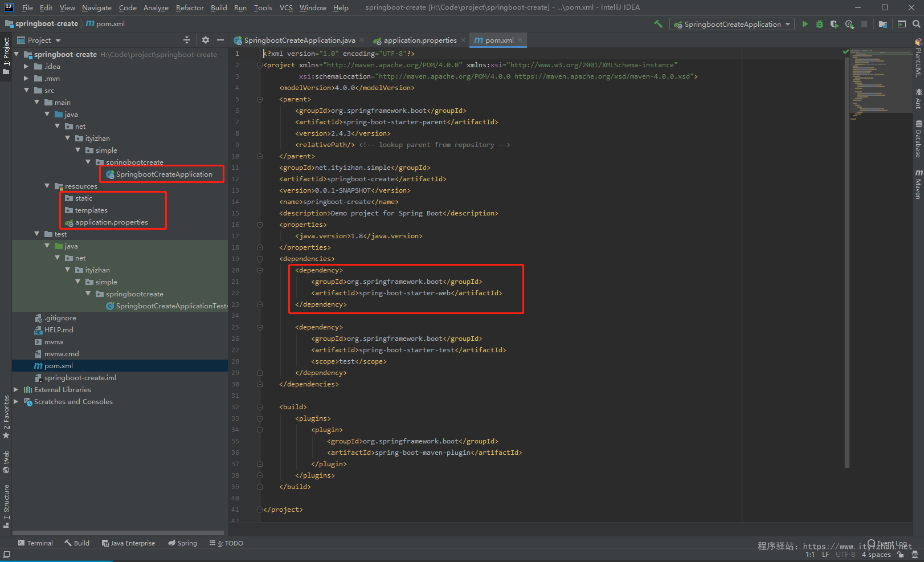Viewport: 924px width, 562px height.
Task: Open the VCS menu
Action: 286,7
